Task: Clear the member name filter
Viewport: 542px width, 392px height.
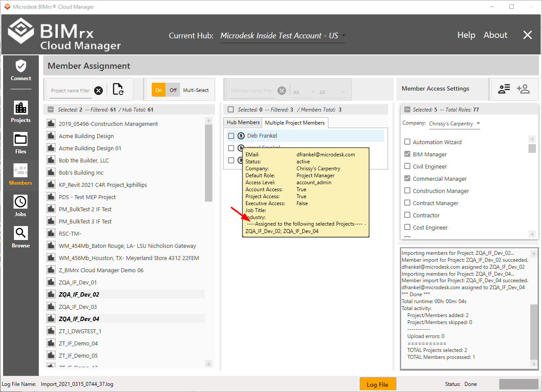Action: pos(282,91)
